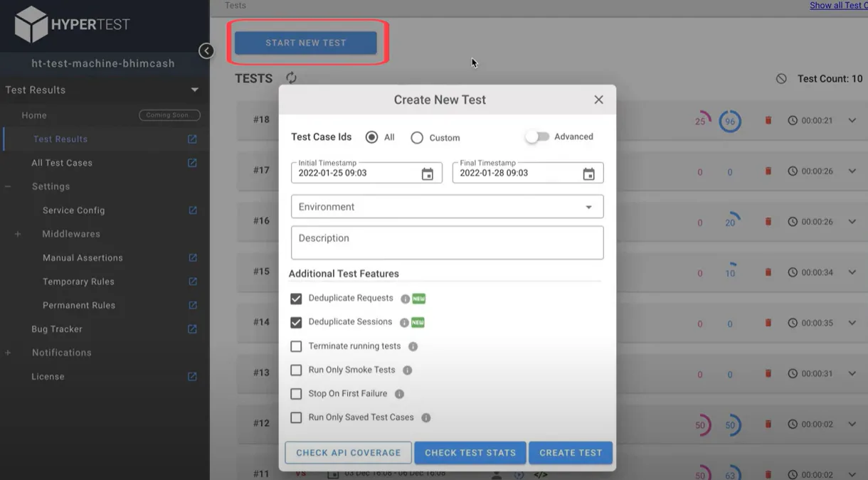Delete test #18 with the red trash icon

768,120
